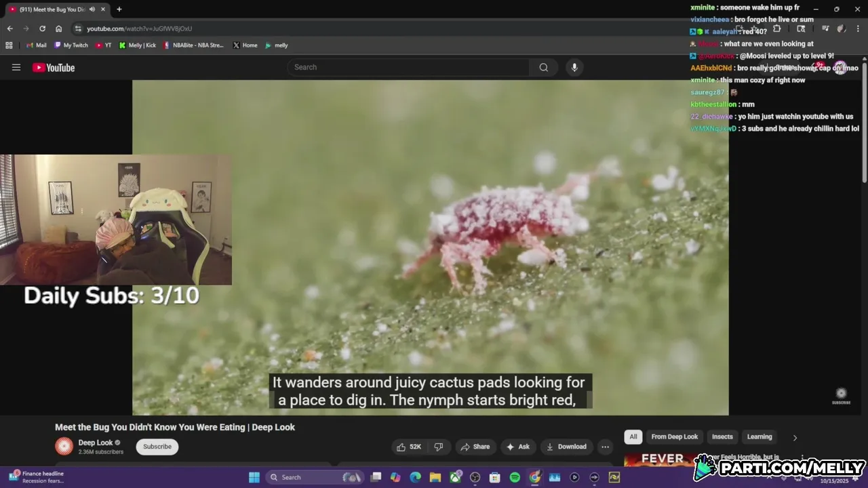This screenshot has width=868, height=488.
Task: Open Task View from taskbar
Action: pos(376,477)
